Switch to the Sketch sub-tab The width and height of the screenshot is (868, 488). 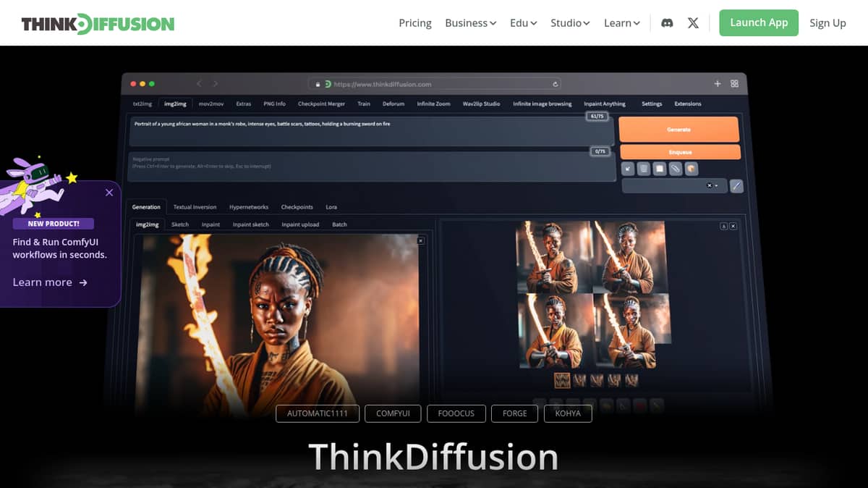point(180,224)
